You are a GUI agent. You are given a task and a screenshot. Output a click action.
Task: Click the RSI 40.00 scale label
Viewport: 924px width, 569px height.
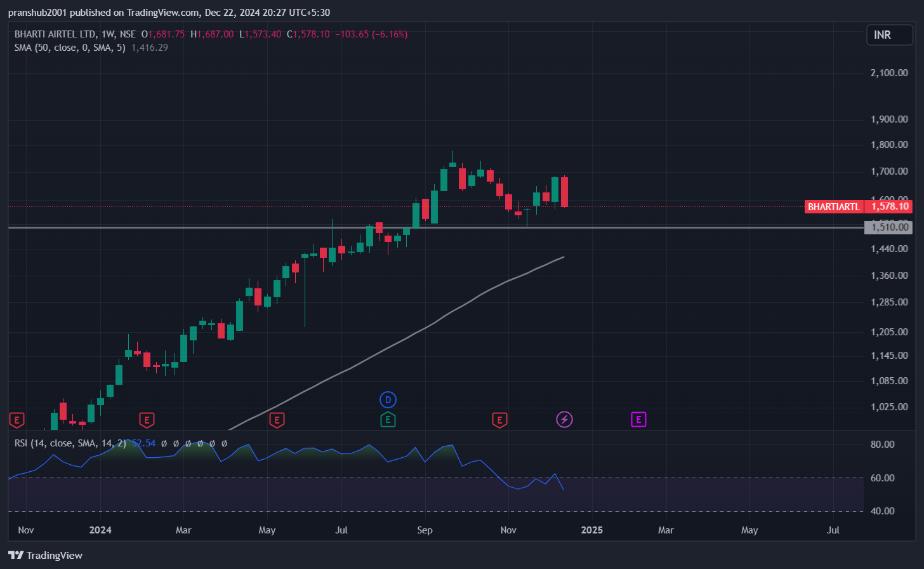click(882, 511)
